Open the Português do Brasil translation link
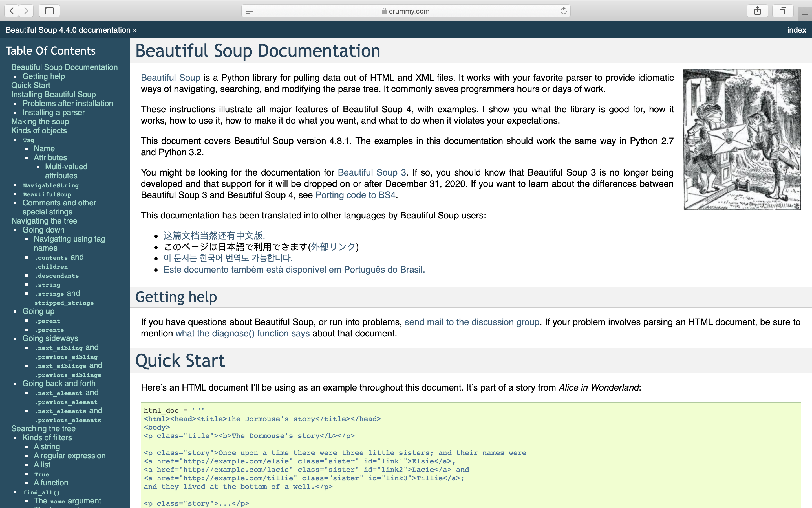The width and height of the screenshot is (812, 508). pos(294,270)
